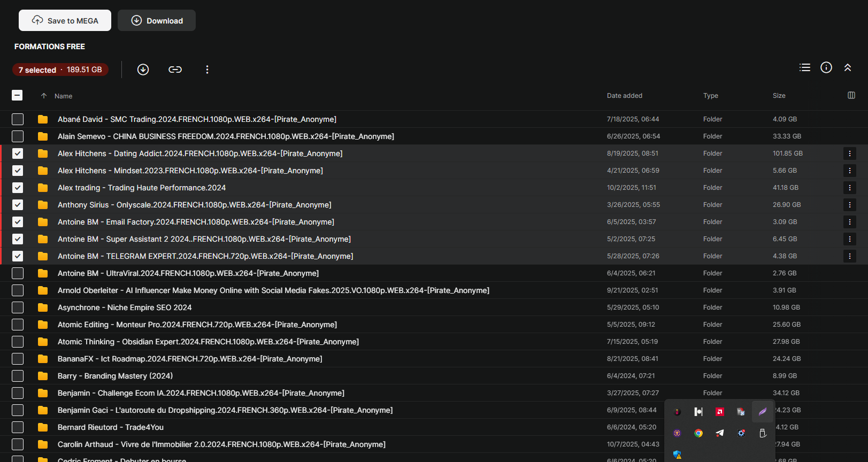Open options menu for Email Factory row
Image resolution: width=868 pixels, height=462 pixels.
tap(850, 222)
